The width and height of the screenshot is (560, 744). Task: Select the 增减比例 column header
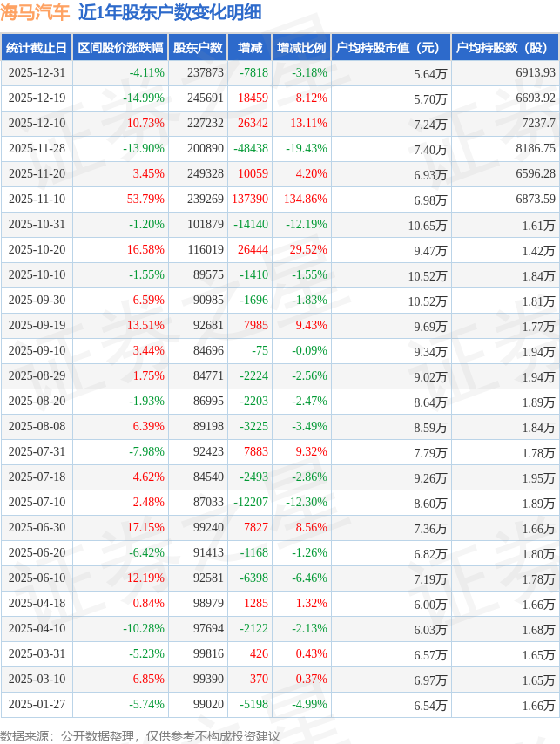[300, 48]
